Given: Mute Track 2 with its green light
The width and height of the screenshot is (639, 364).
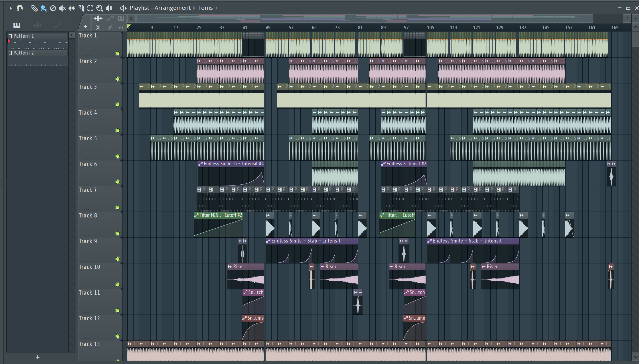Looking at the screenshot, I should tap(118, 79).
